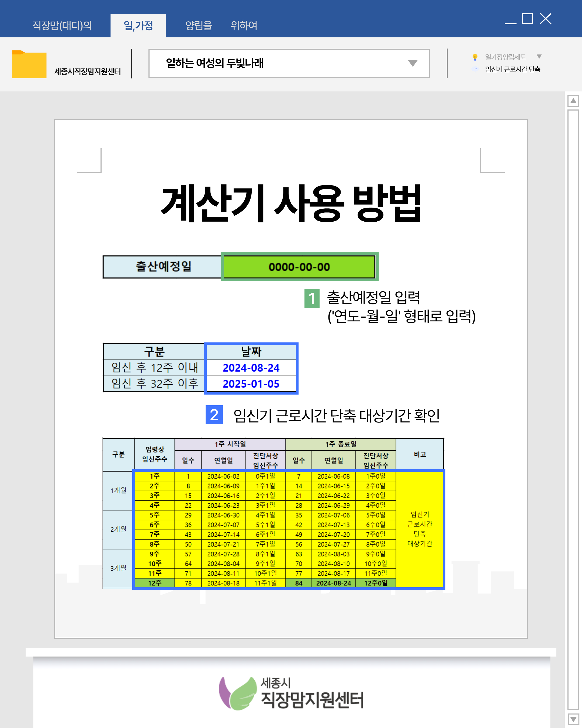Expand the 일가정양립제도 menu arrow
This screenshot has height=728, width=582.
coord(539,57)
